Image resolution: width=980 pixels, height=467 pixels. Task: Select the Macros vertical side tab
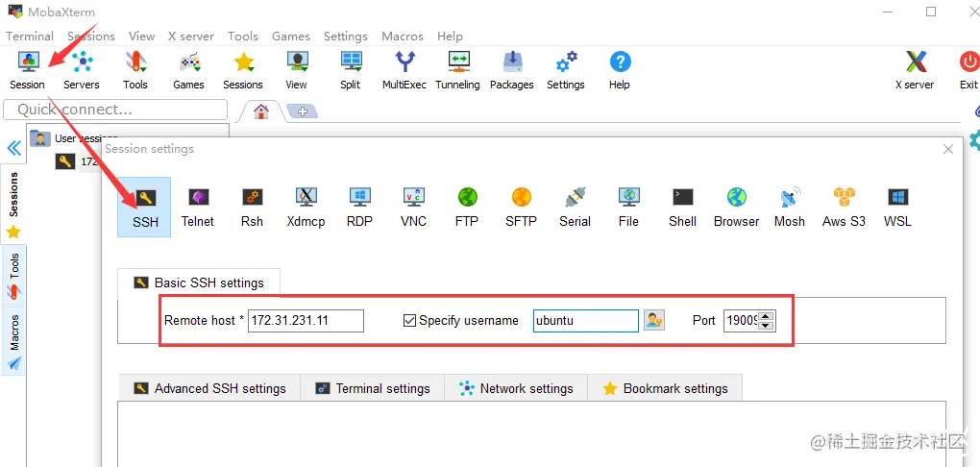(13, 341)
